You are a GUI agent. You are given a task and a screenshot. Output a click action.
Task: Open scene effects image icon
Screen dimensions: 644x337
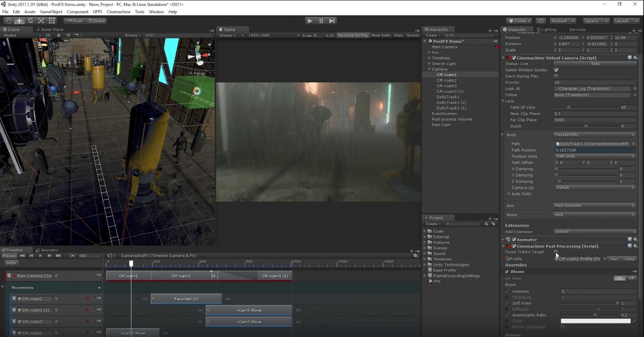76,35
